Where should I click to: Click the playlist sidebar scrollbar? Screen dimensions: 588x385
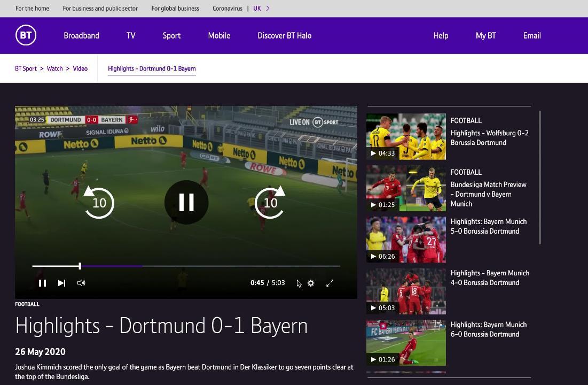click(540, 178)
